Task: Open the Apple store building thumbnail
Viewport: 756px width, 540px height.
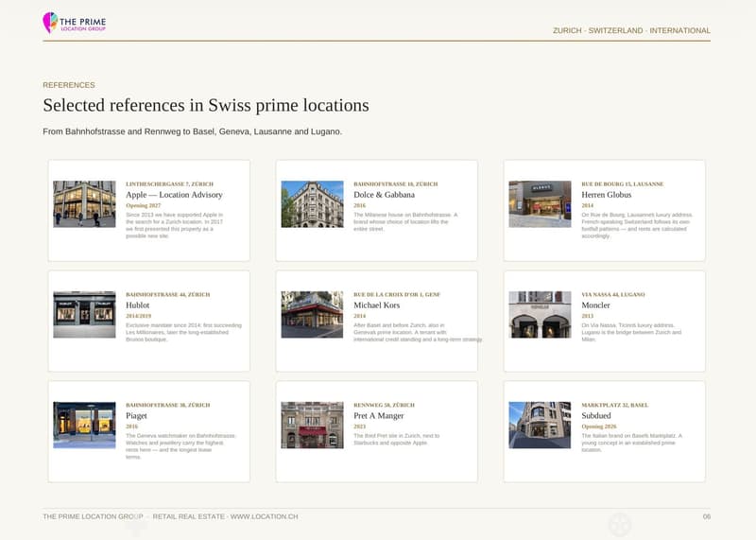Action: click(84, 203)
